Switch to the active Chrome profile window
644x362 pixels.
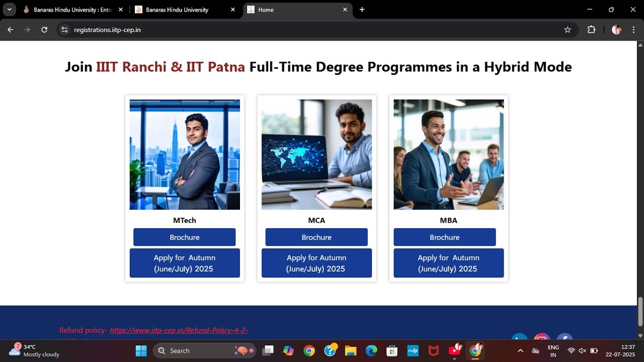475,350
